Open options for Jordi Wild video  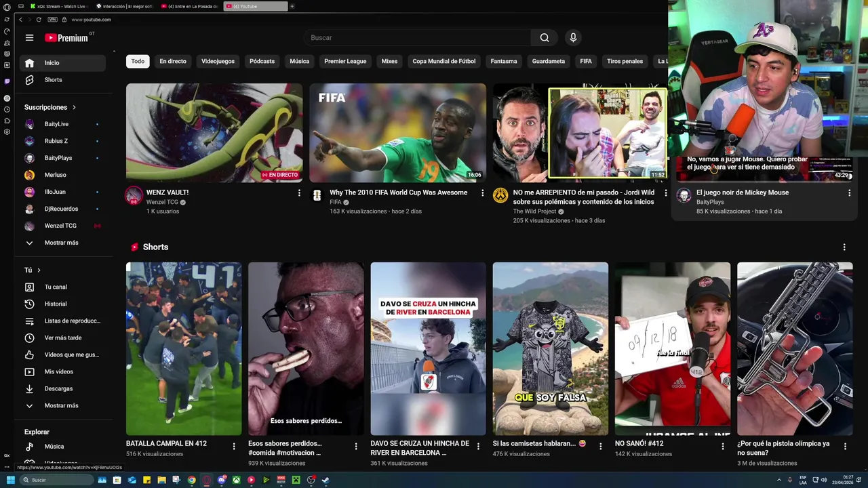[x=665, y=193]
